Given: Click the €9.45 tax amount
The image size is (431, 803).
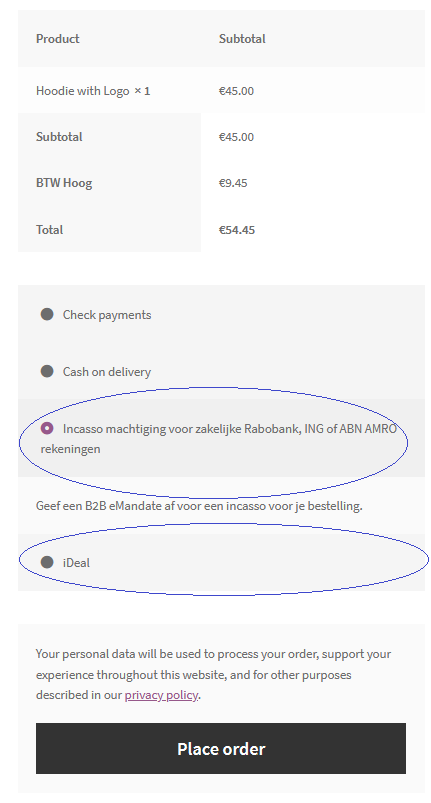Looking at the screenshot, I should click(x=233, y=183).
